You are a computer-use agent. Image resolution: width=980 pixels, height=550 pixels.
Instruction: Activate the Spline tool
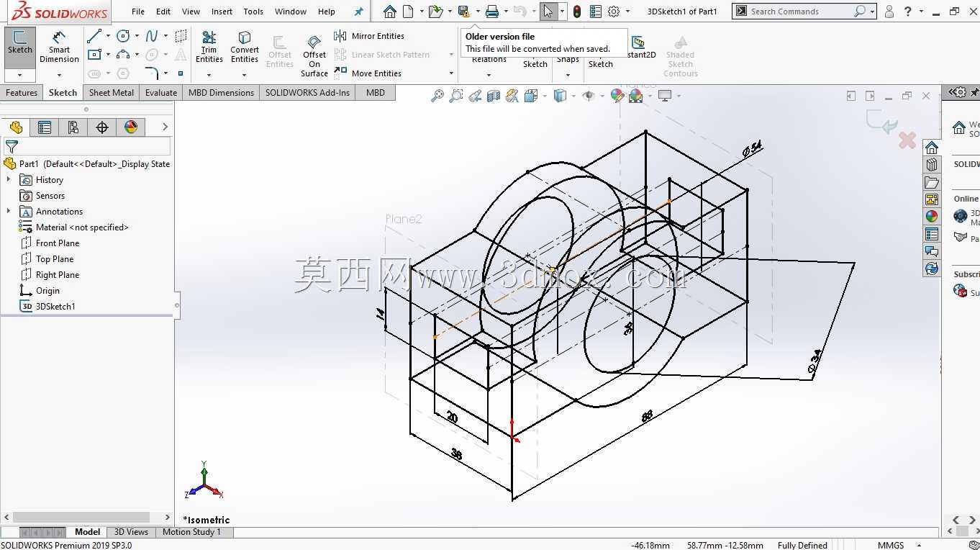(x=152, y=36)
